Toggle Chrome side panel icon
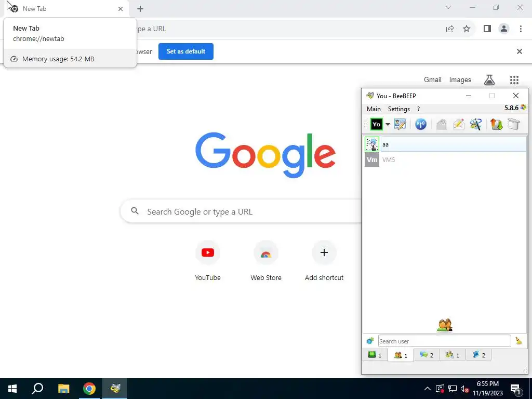Image resolution: width=532 pixels, height=399 pixels. [x=487, y=29]
